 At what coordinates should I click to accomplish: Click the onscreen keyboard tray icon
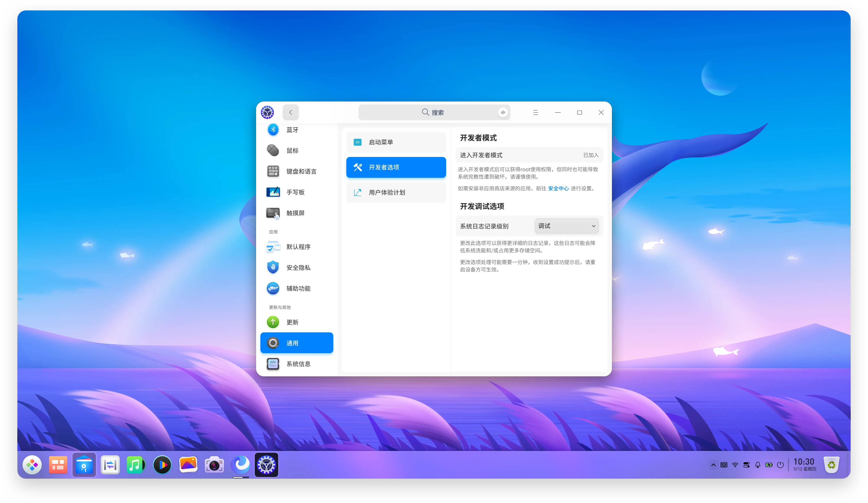724,465
